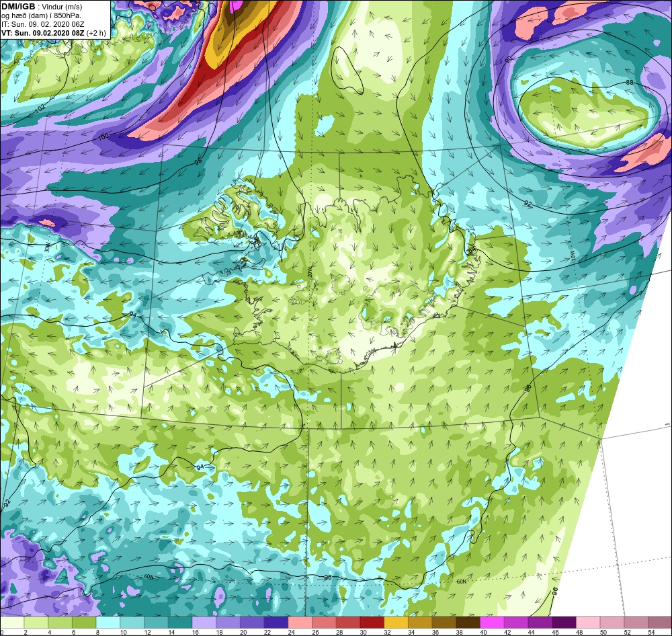Screen dimensions: 672x636
Task: Select the '40' tick label on wind scale
Action: [483, 632]
